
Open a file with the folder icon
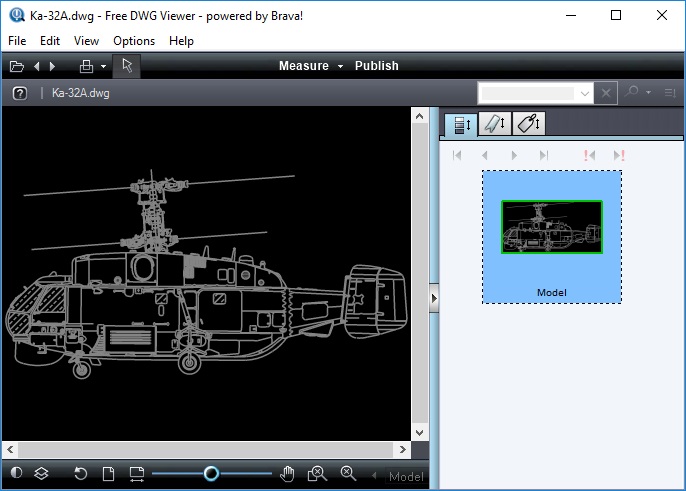click(17, 67)
